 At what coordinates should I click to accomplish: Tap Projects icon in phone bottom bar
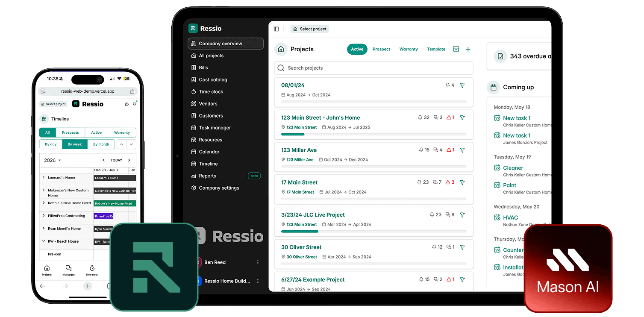[x=47, y=268]
